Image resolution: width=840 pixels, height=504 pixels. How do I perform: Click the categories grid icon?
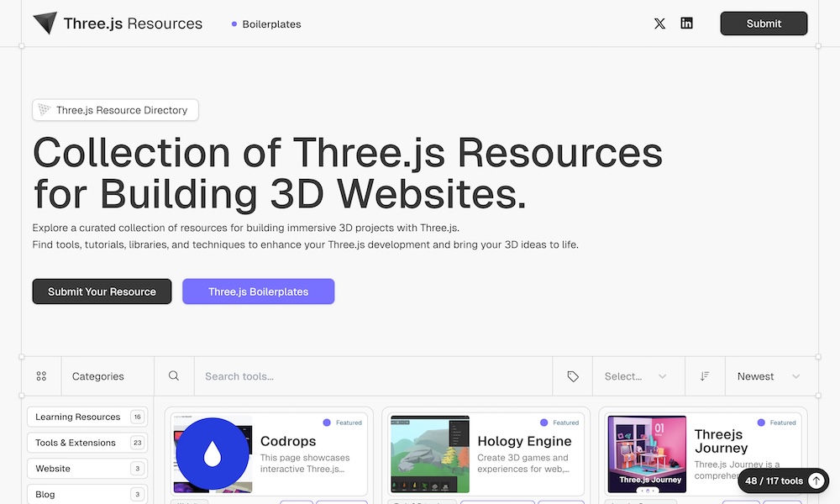click(x=41, y=376)
